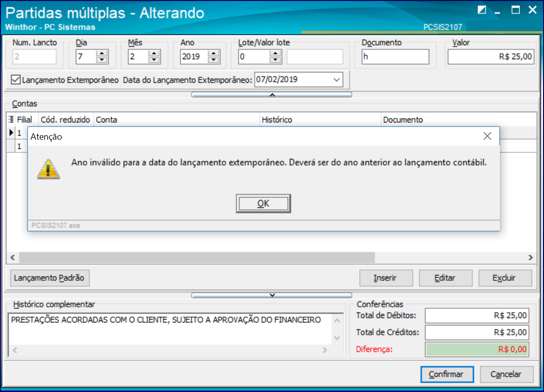Collapse the header panel with up chevron bar
The width and height of the screenshot is (544, 392).
tap(272, 95)
